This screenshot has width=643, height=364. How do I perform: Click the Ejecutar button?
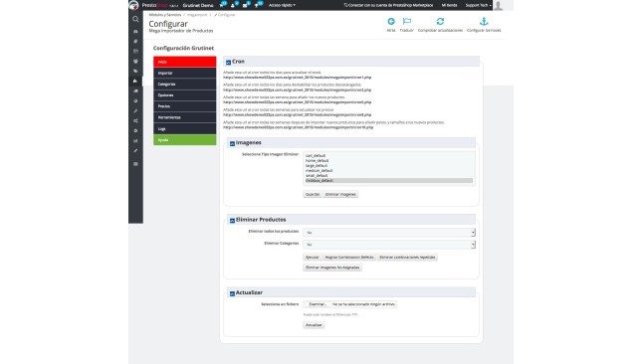click(313, 257)
